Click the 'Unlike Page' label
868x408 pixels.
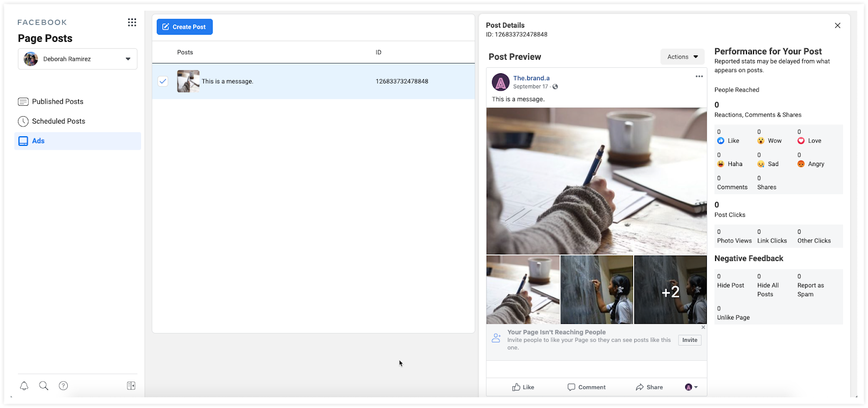click(733, 317)
